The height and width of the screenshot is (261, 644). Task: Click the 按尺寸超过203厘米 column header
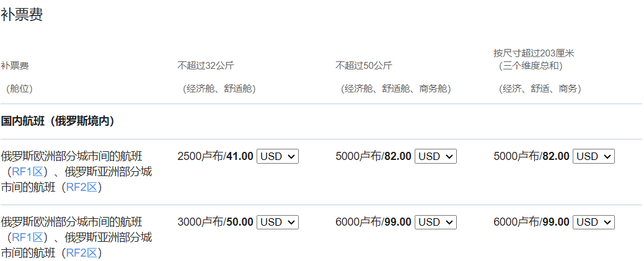(x=534, y=53)
